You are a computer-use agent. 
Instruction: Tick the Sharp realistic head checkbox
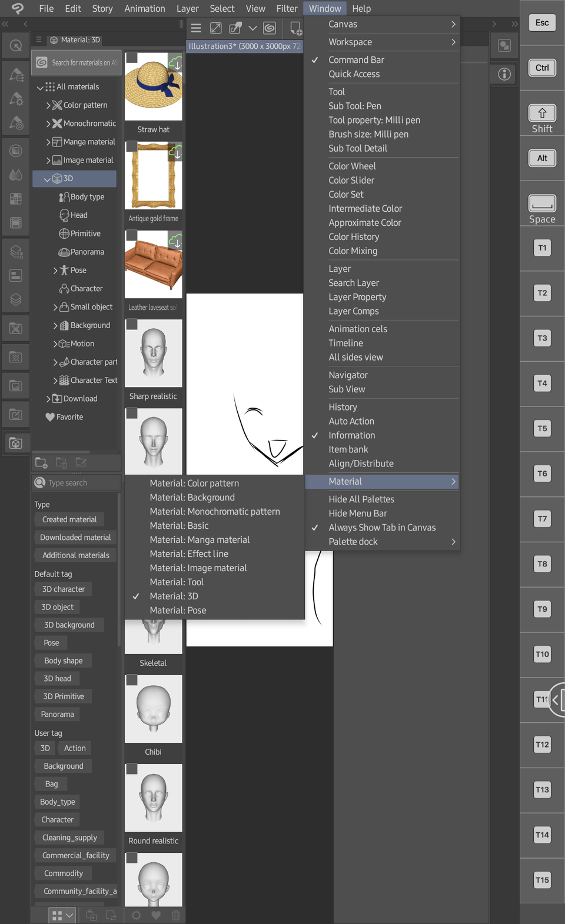click(x=132, y=325)
